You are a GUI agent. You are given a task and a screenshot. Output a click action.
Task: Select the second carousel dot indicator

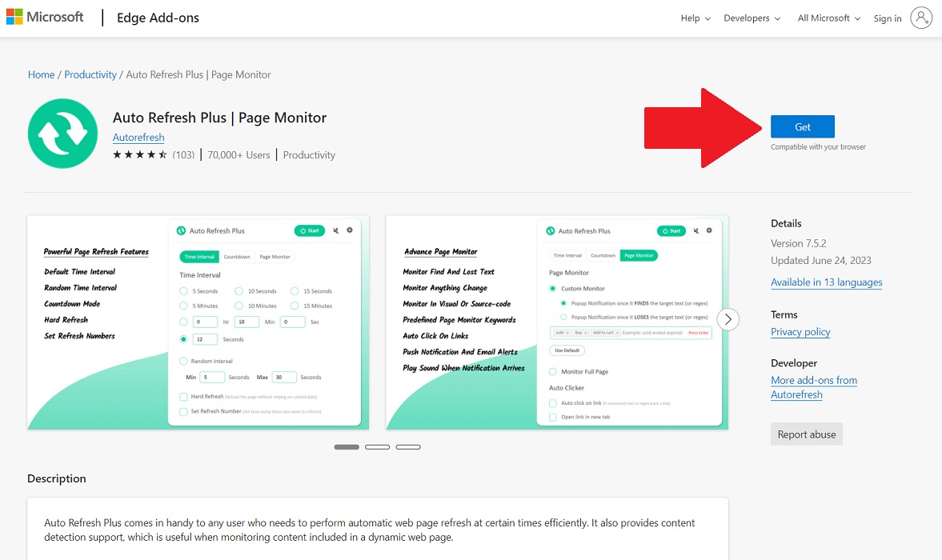click(x=377, y=446)
